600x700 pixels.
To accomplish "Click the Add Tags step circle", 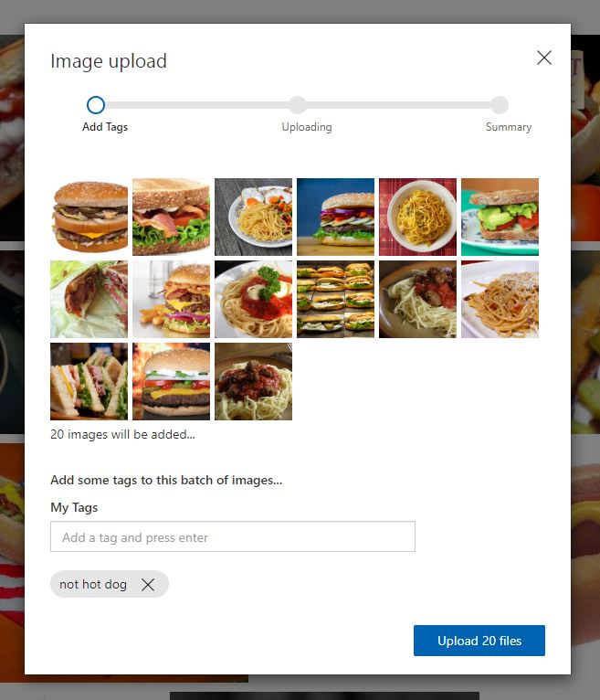I will pos(96,105).
